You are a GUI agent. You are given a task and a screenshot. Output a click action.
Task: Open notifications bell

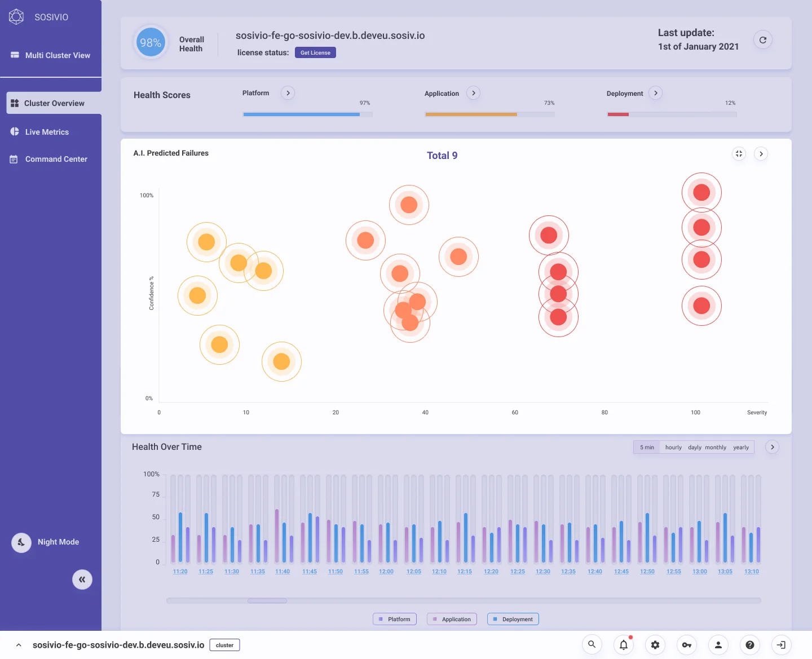click(624, 644)
